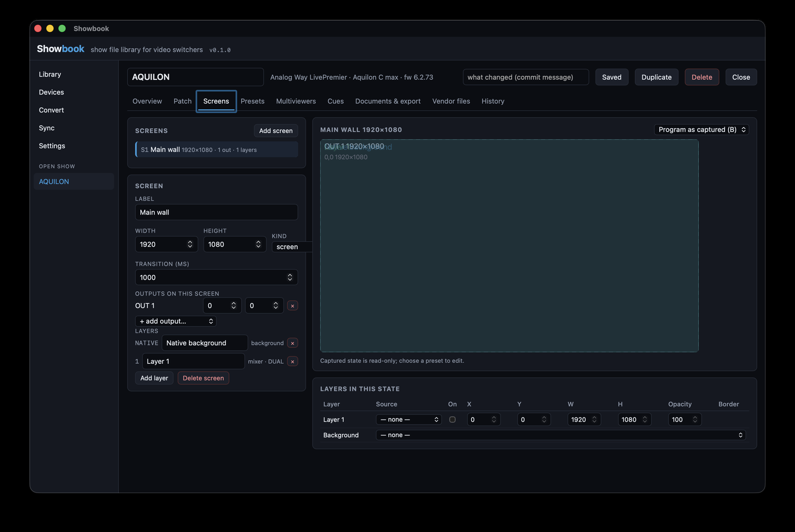Viewport: 795px width, 532px height.
Task: Click Layer 1 X value stepper
Action: 494,420
